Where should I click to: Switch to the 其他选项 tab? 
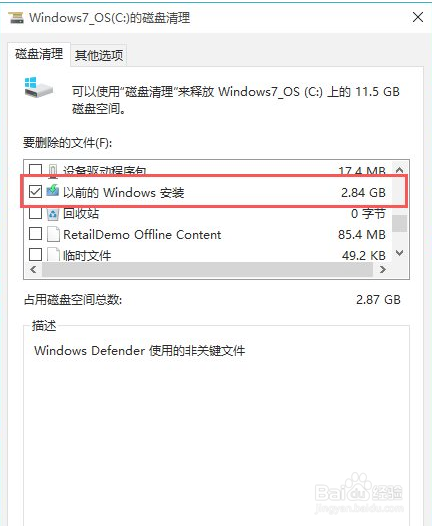[x=99, y=55]
